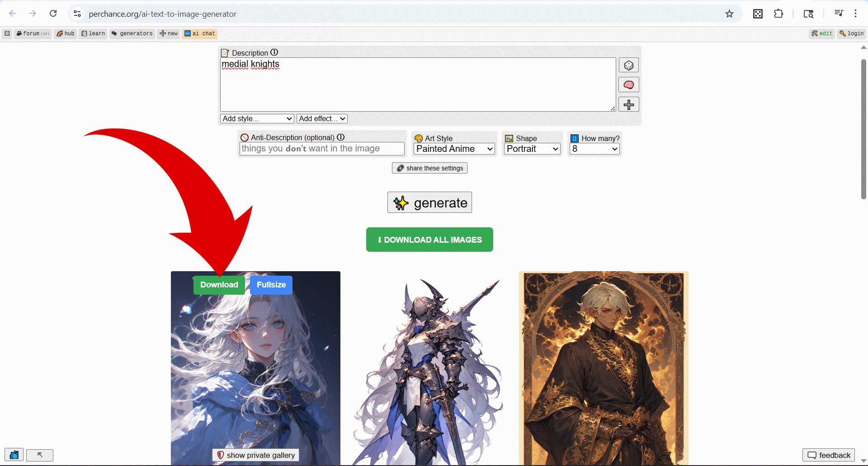Reload the page
868x466 pixels.
(53, 14)
